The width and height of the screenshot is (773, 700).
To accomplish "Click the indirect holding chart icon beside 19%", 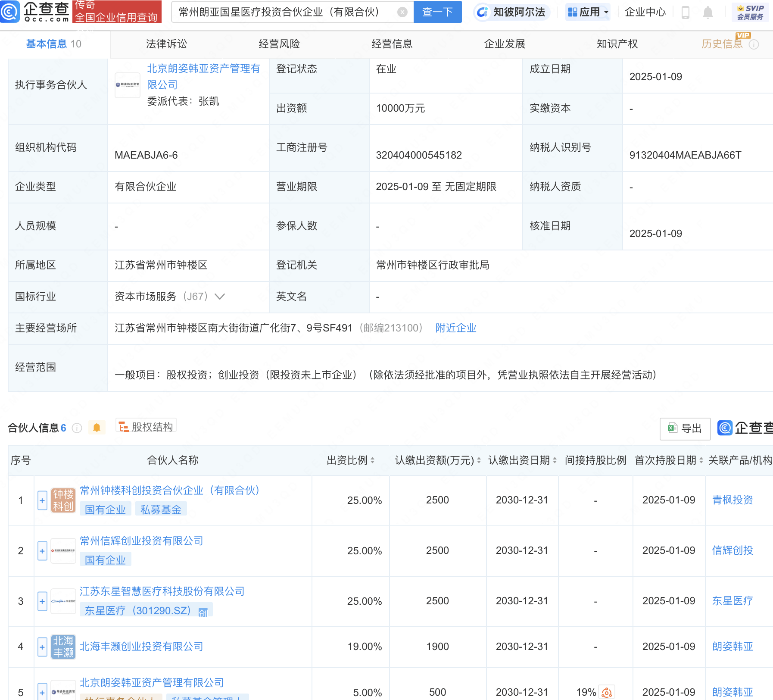I will point(607,692).
